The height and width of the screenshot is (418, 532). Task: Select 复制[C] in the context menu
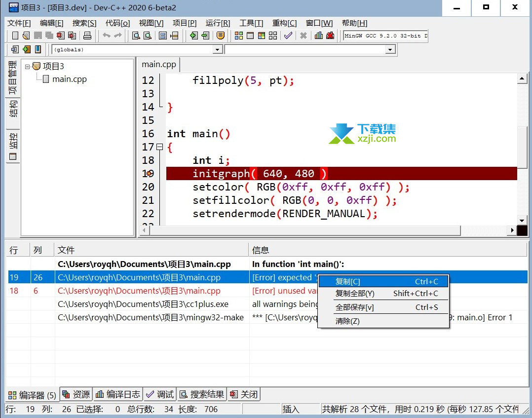click(x=347, y=281)
